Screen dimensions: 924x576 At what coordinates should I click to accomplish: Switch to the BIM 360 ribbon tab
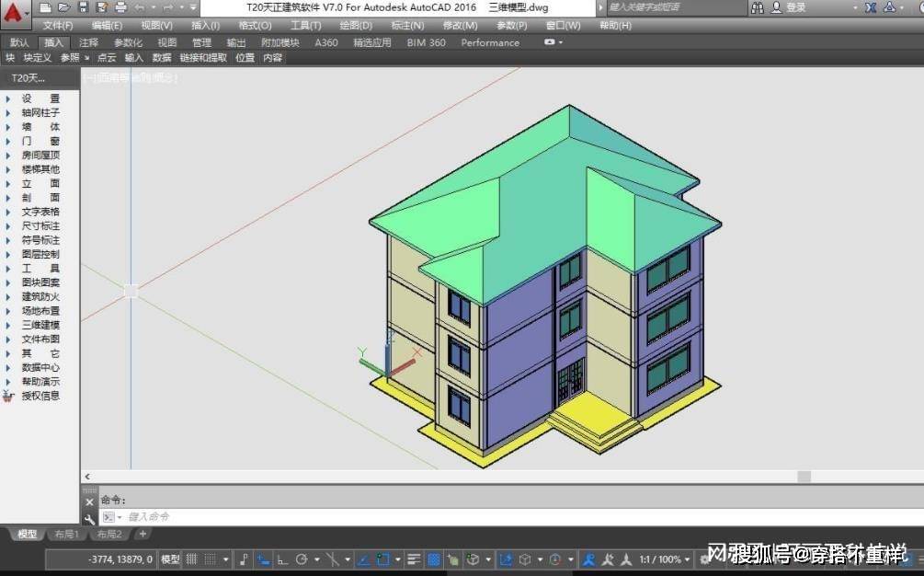coord(426,42)
